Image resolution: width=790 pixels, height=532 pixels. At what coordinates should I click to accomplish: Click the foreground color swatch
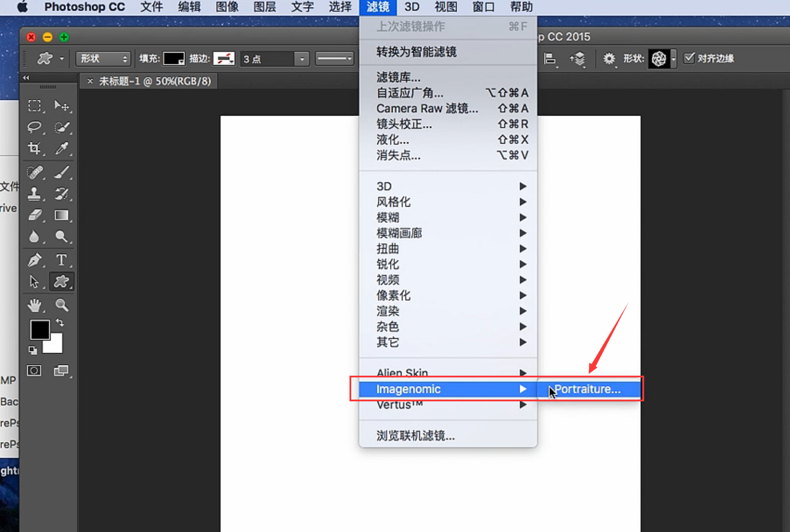(40, 330)
